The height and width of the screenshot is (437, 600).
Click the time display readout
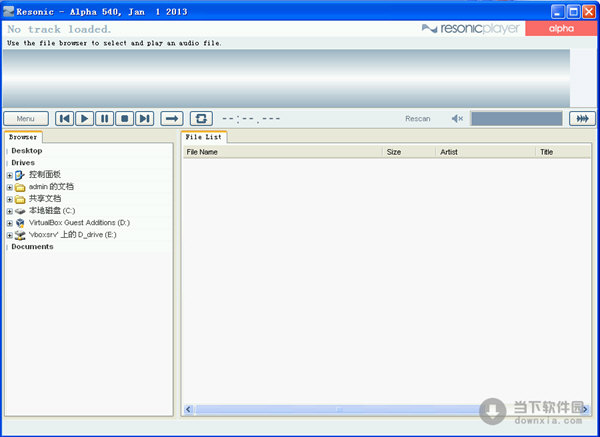(251, 119)
